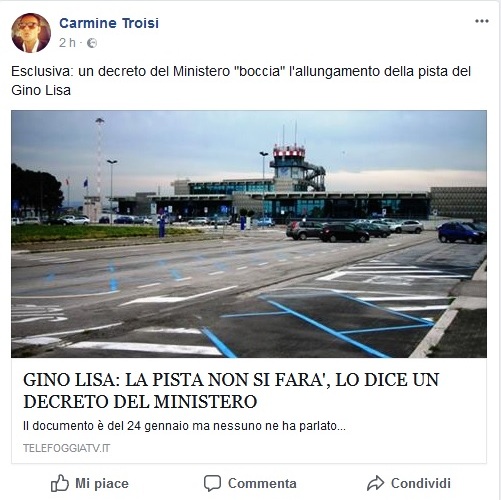Click the share arrow icon

click(375, 483)
